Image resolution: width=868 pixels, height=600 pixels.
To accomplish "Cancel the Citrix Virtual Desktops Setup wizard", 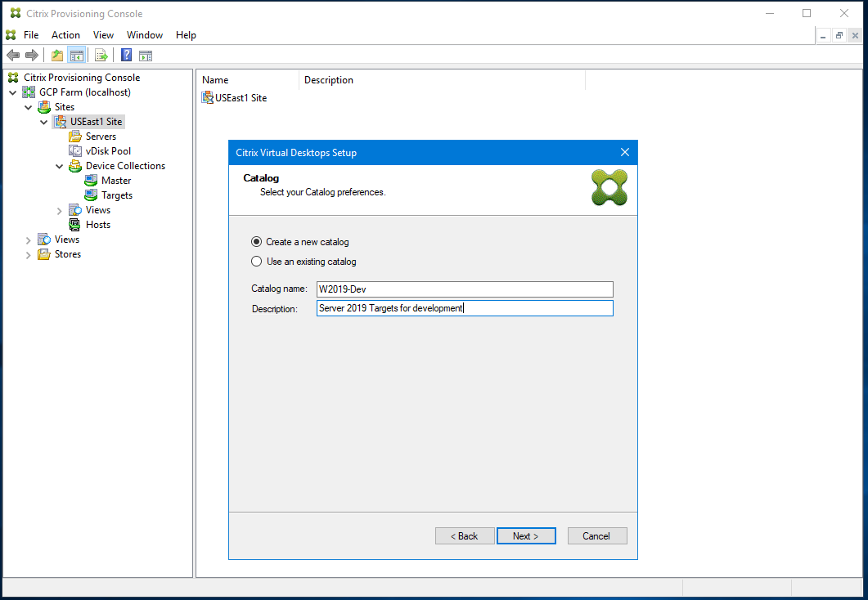I will coord(597,535).
